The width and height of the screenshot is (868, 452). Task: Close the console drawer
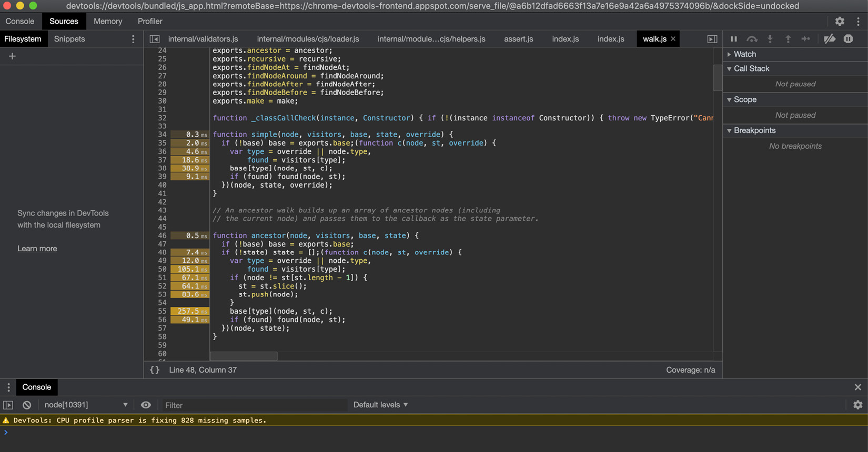tap(858, 387)
